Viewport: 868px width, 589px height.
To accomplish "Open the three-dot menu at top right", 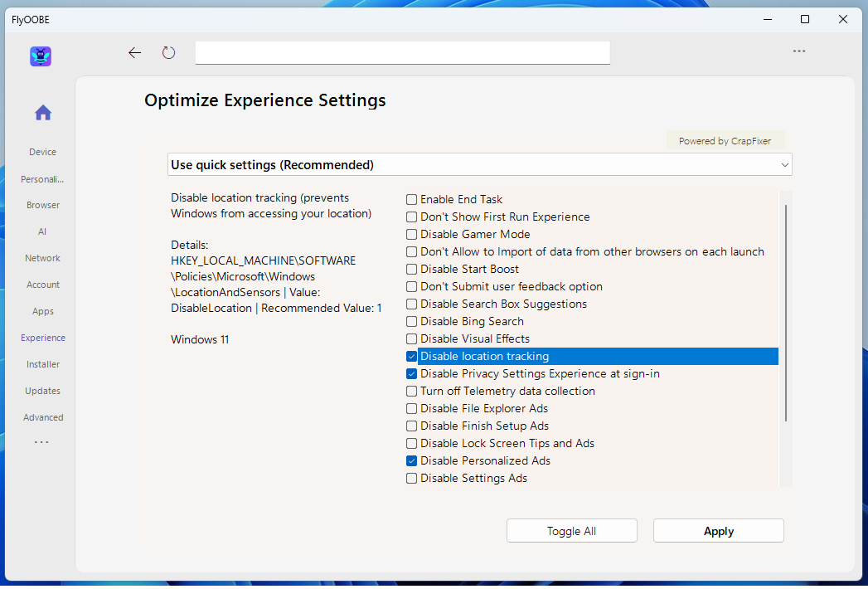I will [x=799, y=51].
